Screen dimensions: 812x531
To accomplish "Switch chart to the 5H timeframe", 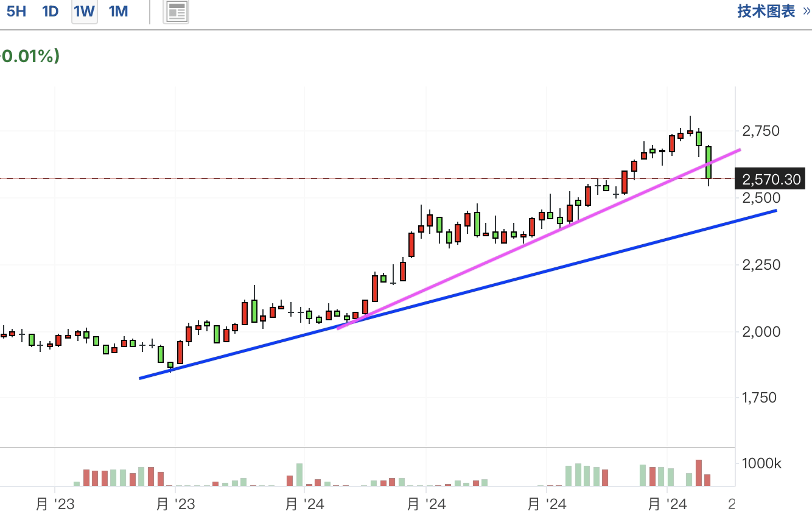I will click(x=16, y=11).
